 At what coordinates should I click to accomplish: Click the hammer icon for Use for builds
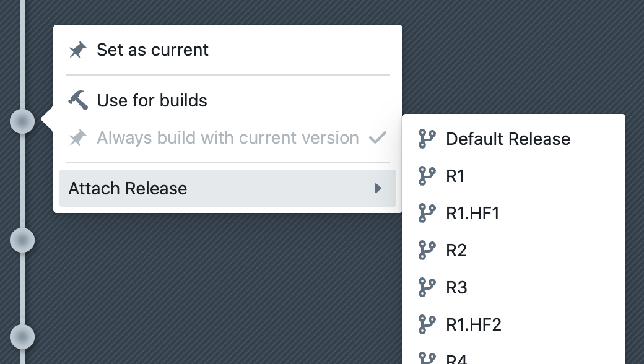click(78, 100)
